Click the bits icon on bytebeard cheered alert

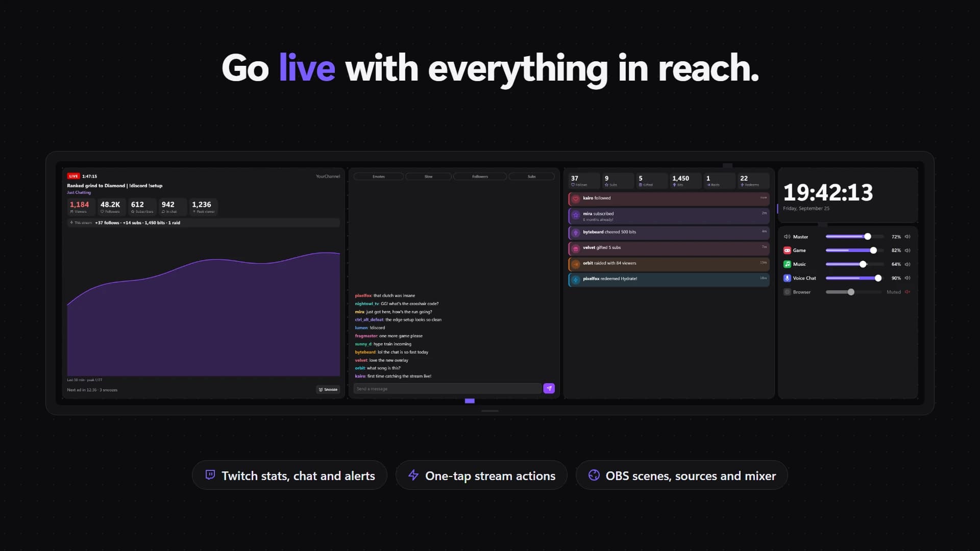point(576,233)
